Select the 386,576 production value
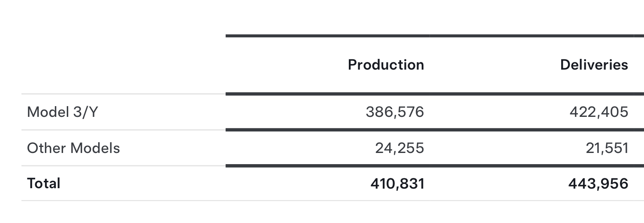Screen dimensions: 644x223 click(x=395, y=112)
